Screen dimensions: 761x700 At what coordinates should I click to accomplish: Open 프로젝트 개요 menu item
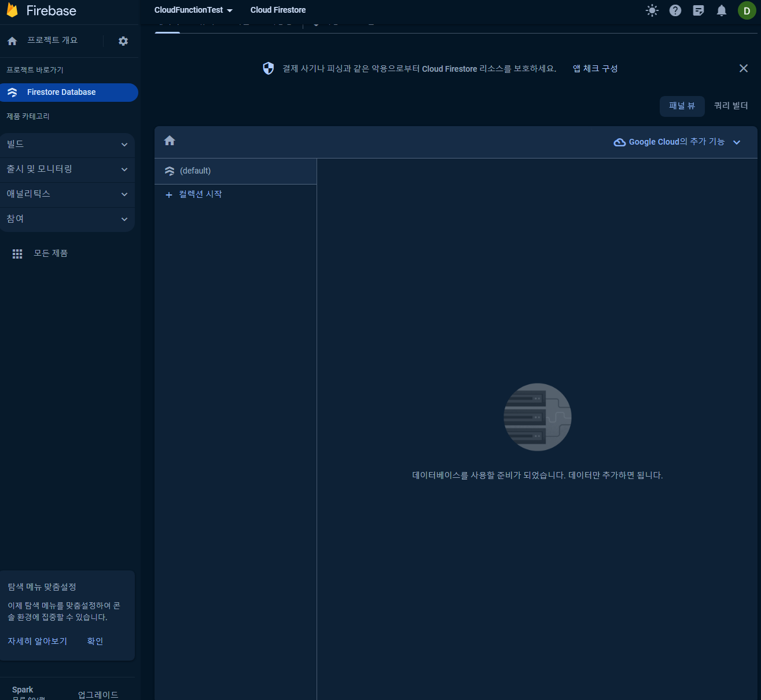[52, 40]
